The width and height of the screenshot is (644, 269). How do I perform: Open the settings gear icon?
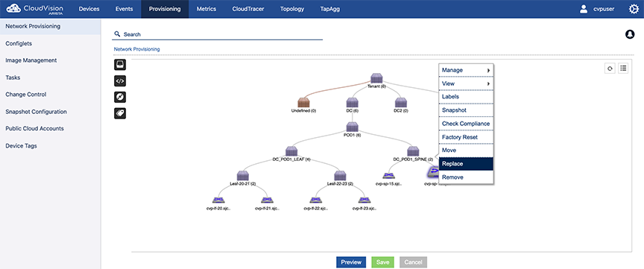(x=634, y=9)
